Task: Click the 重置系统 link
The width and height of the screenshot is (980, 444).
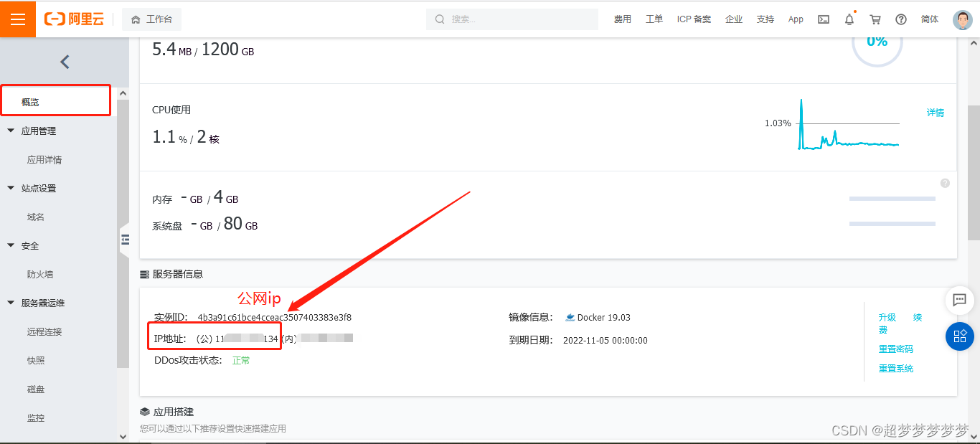Action: [x=896, y=369]
